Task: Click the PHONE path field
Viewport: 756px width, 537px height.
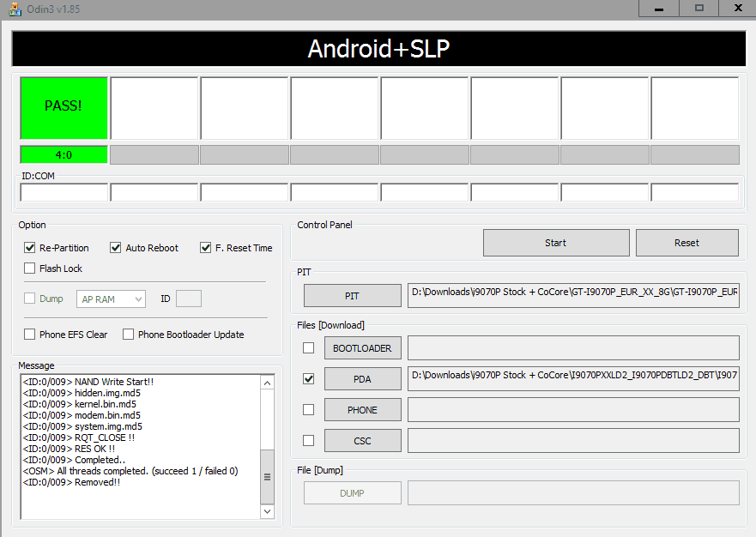Action: coord(573,409)
